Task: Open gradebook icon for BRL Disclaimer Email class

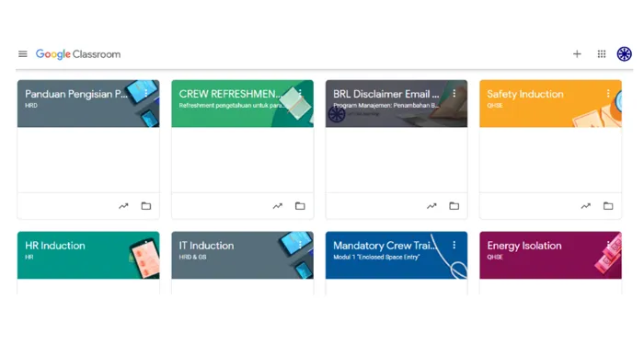Action: 431,206
